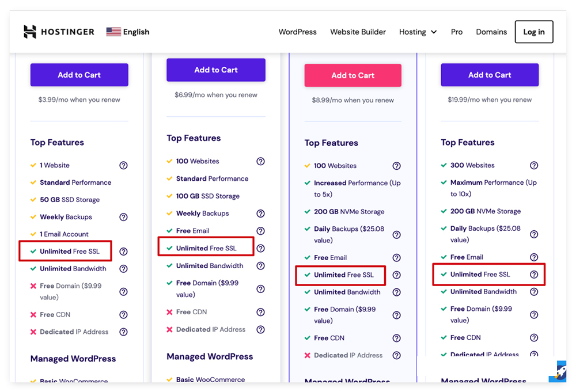Show info for Weekly Backups in first plan

click(123, 217)
